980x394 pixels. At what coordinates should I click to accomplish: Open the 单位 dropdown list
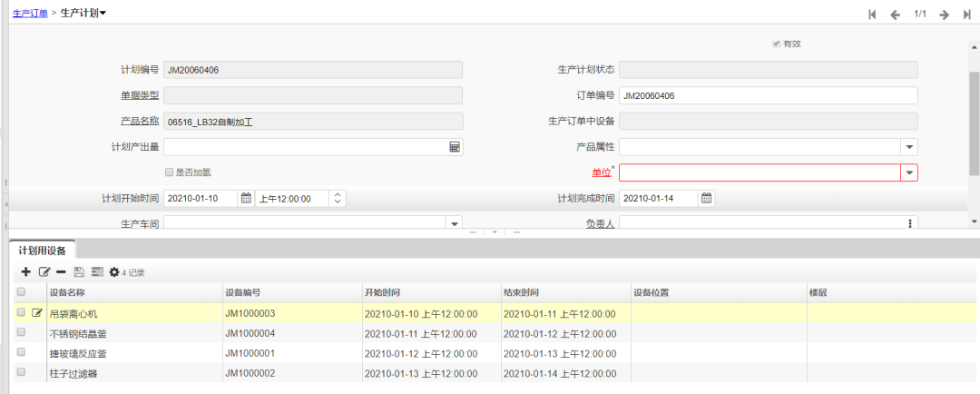[909, 172]
